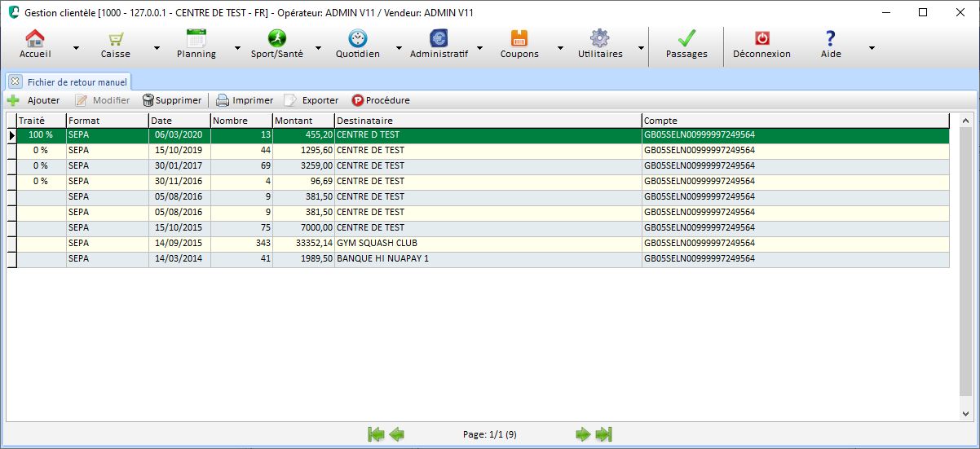This screenshot has width=980, height=449.
Task: Open the Planning calendar icon
Action: [196, 39]
